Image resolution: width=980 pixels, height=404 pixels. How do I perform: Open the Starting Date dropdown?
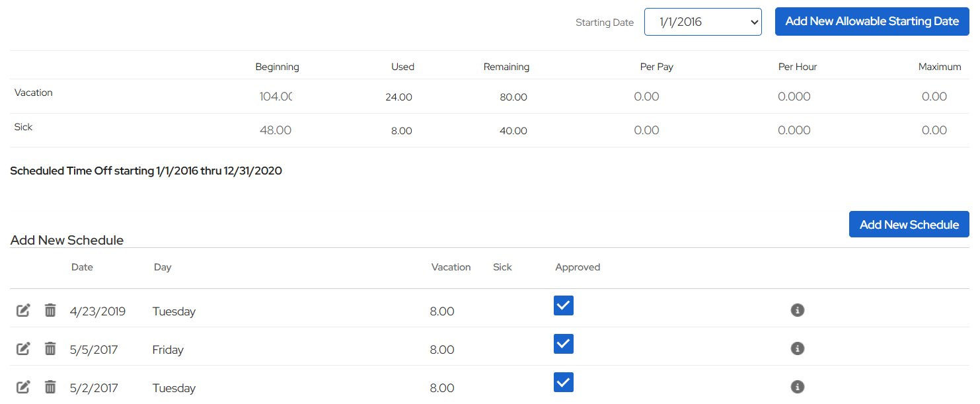(702, 22)
